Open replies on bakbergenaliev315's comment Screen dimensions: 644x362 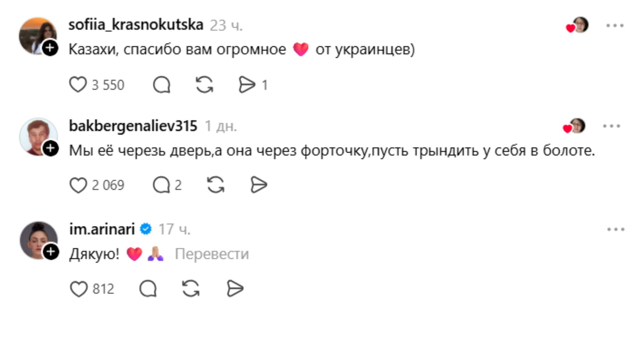(x=162, y=185)
